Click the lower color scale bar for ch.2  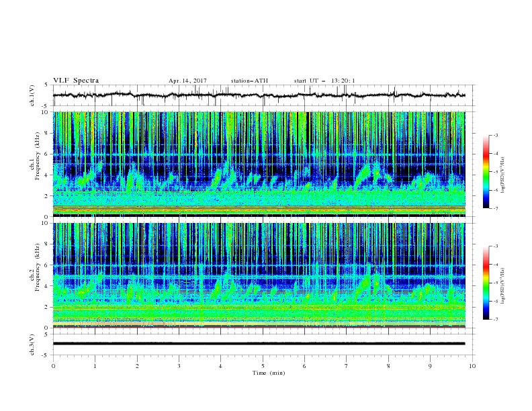(x=486, y=283)
